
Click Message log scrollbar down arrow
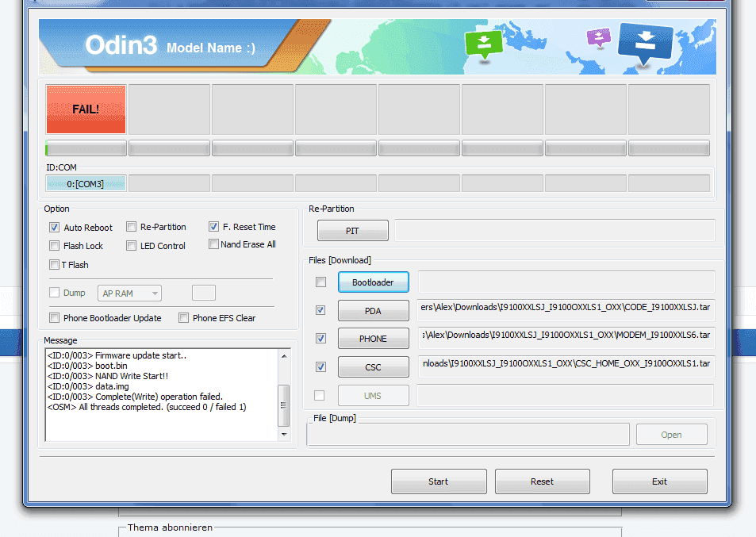[284, 435]
